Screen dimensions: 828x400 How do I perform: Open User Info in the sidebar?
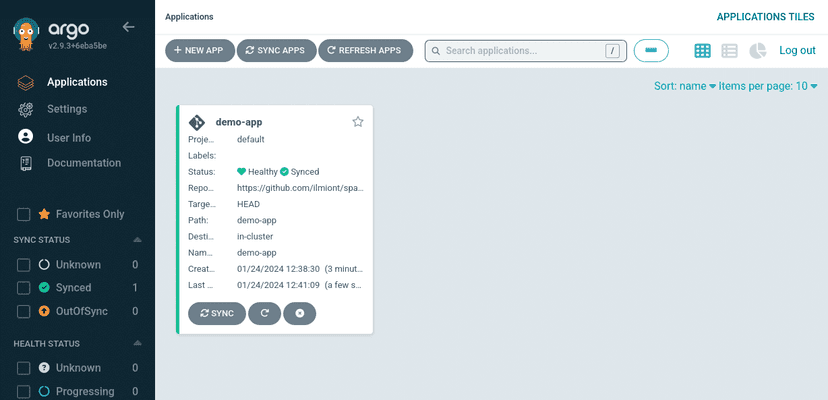coord(68,137)
